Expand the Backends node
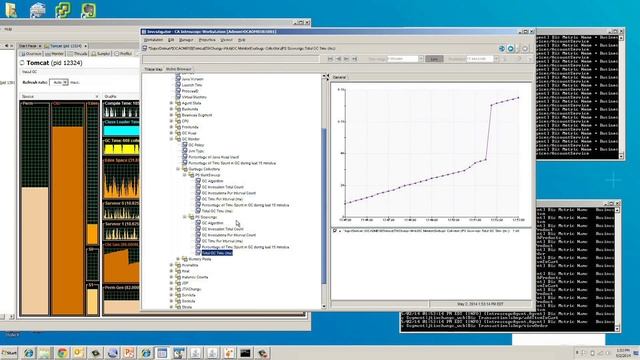 click(171, 109)
